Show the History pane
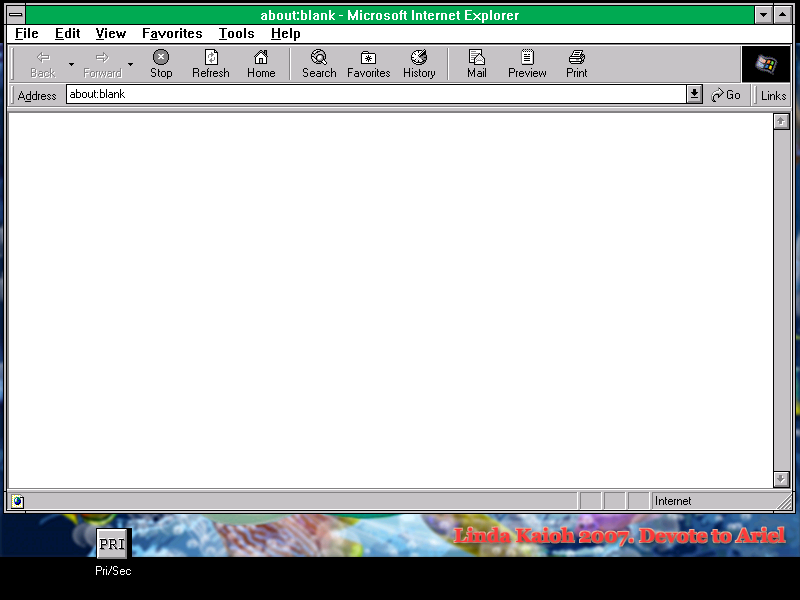The width and height of the screenshot is (800, 600). (419, 64)
